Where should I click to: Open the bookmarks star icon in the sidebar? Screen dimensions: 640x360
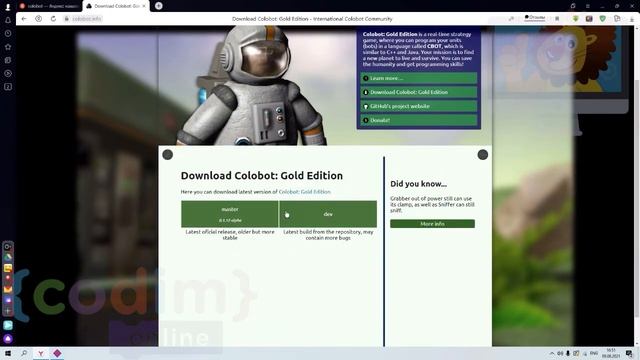point(8,47)
